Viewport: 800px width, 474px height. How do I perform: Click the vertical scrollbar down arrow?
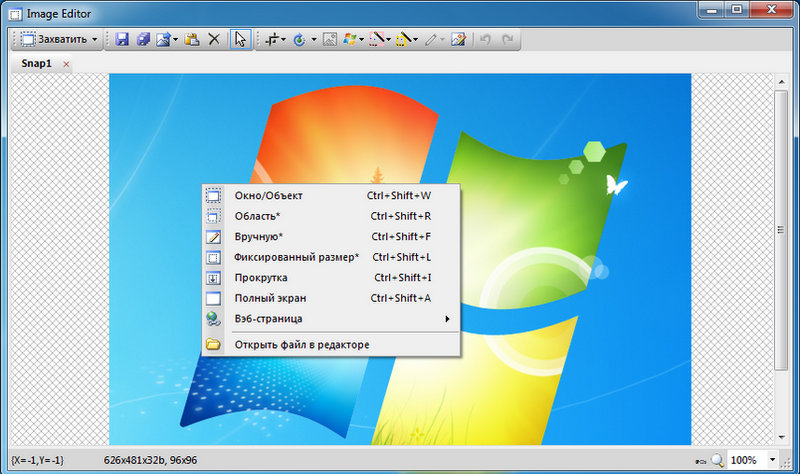click(x=781, y=437)
